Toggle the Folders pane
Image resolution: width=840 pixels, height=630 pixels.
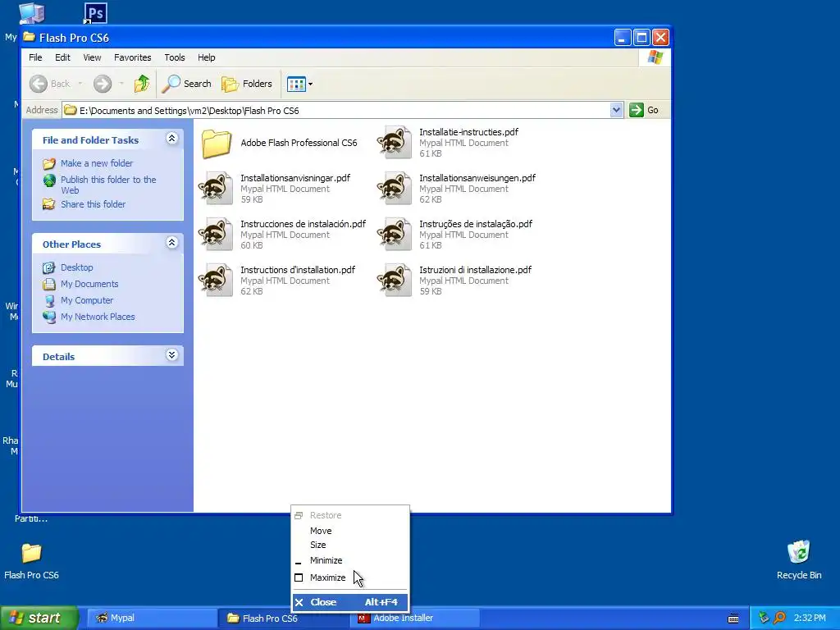point(247,84)
